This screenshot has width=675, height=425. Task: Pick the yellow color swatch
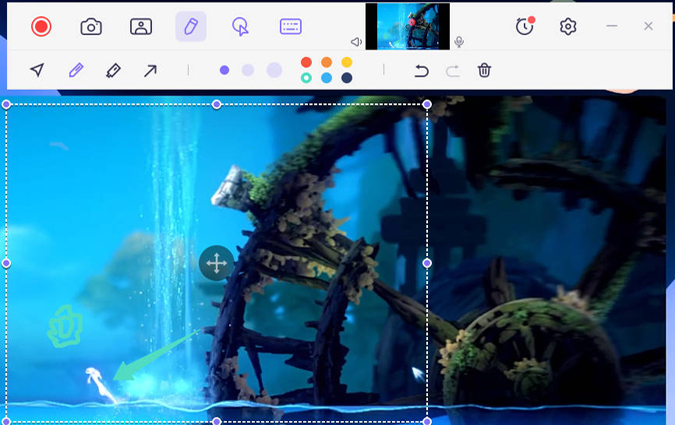(347, 62)
